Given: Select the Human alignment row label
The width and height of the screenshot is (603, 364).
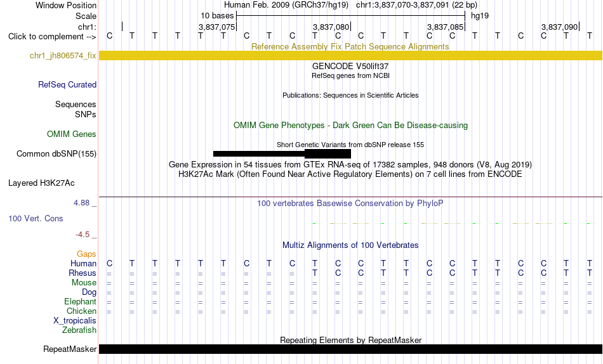Looking at the screenshot, I should click(x=83, y=264).
